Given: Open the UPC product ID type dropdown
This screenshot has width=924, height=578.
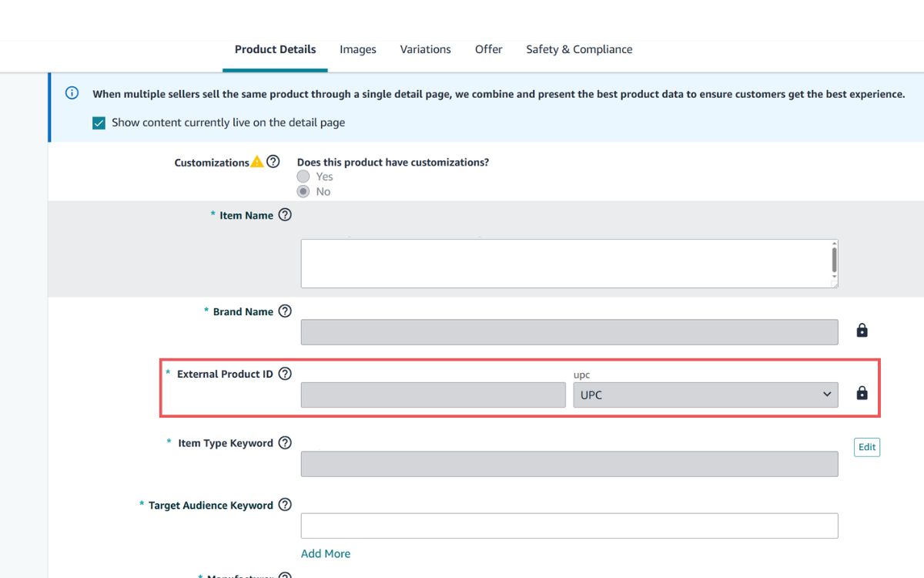Looking at the screenshot, I should 705,395.
